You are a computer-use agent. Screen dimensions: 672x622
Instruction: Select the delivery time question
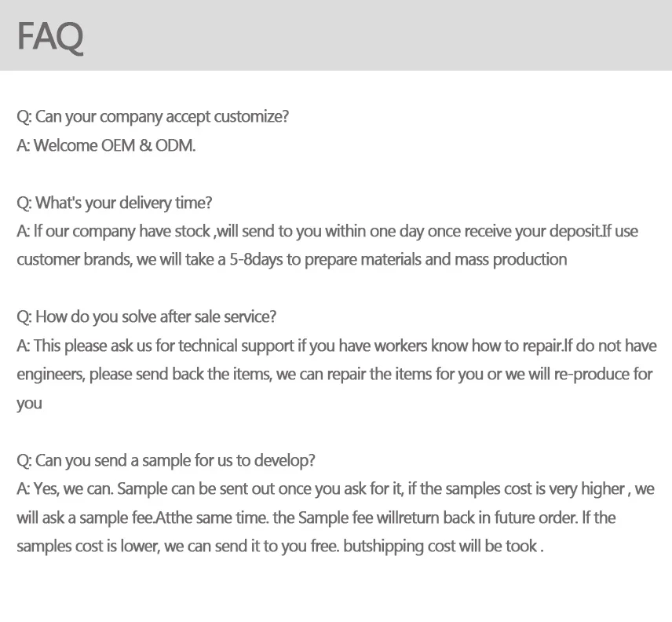115,203
